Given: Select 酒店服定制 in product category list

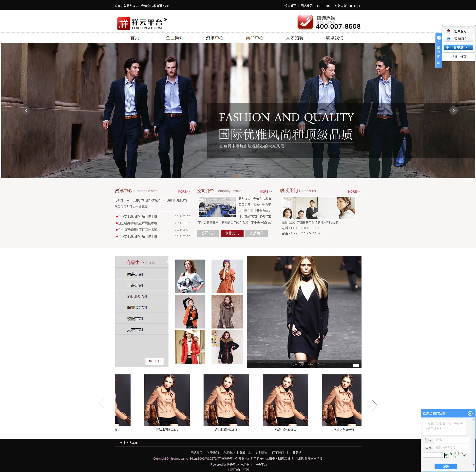Looking at the screenshot, I should click(x=137, y=296).
